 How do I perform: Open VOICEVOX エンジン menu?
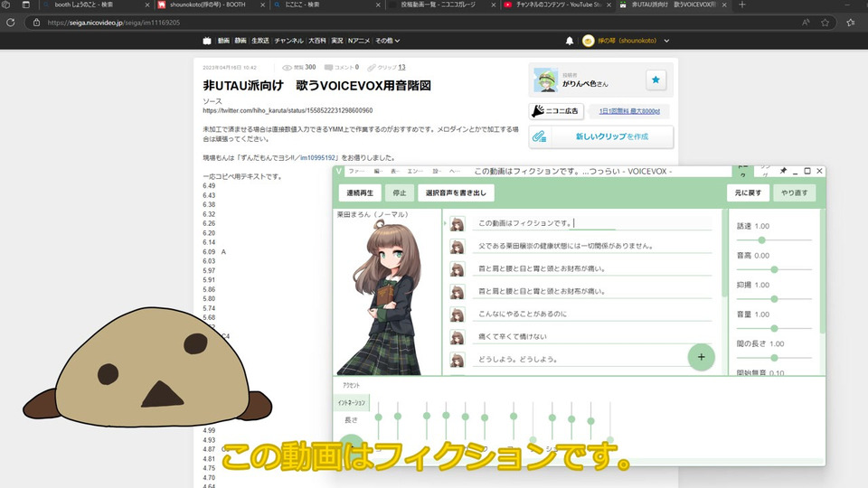point(415,172)
